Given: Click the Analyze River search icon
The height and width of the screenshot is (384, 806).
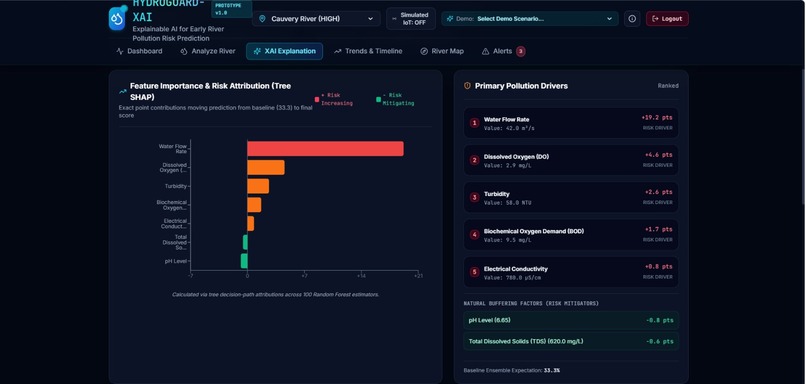Looking at the screenshot, I should click(x=184, y=51).
